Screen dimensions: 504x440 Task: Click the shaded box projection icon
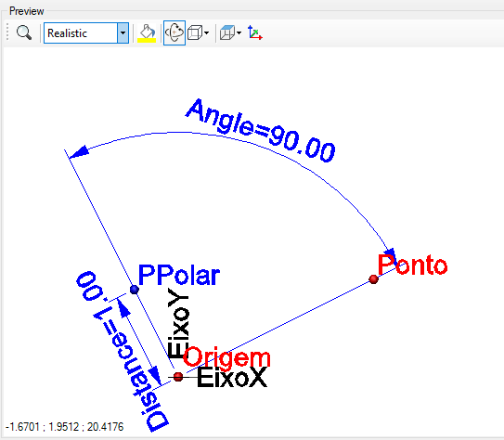[227, 32]
